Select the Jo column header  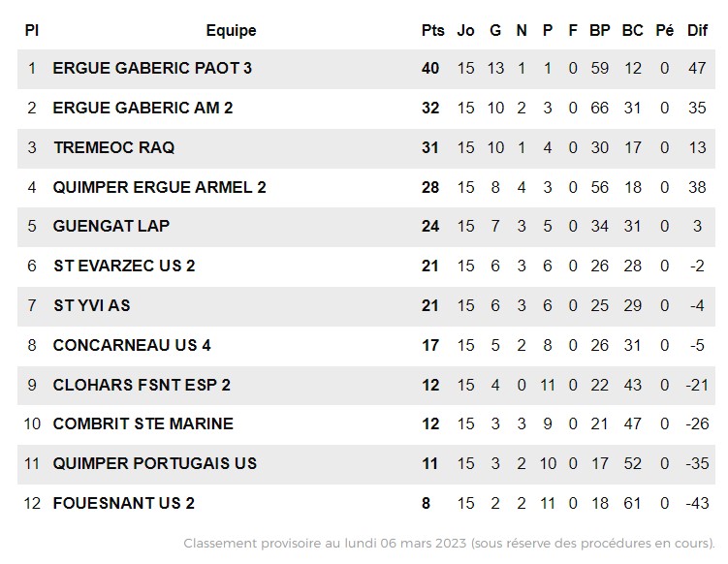pyautogui.click(x=465, y=31)
